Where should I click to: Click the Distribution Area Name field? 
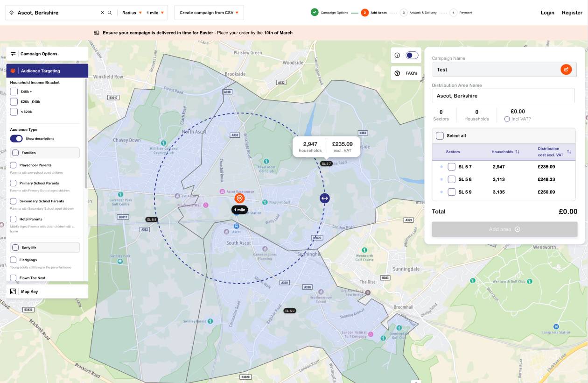tap(503, 96)
